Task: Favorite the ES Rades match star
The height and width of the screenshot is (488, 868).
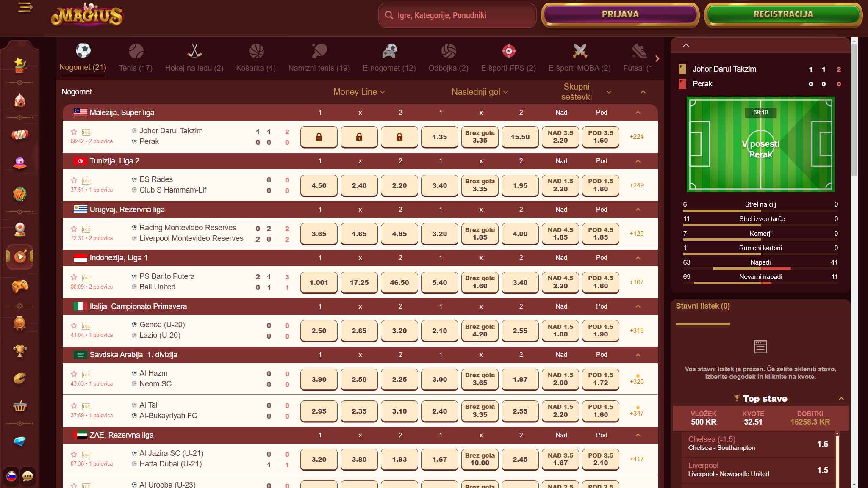Action: 74,180
